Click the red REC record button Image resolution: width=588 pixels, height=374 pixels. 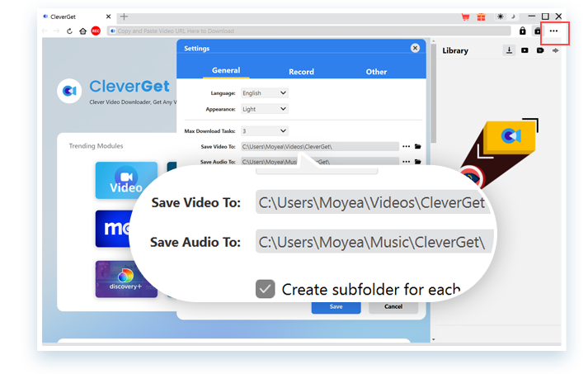tap(96, 31)
